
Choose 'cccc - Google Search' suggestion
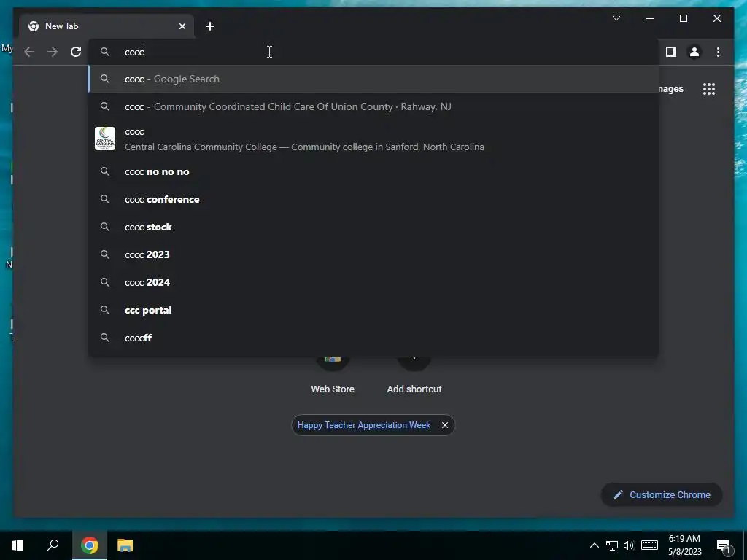373,79
